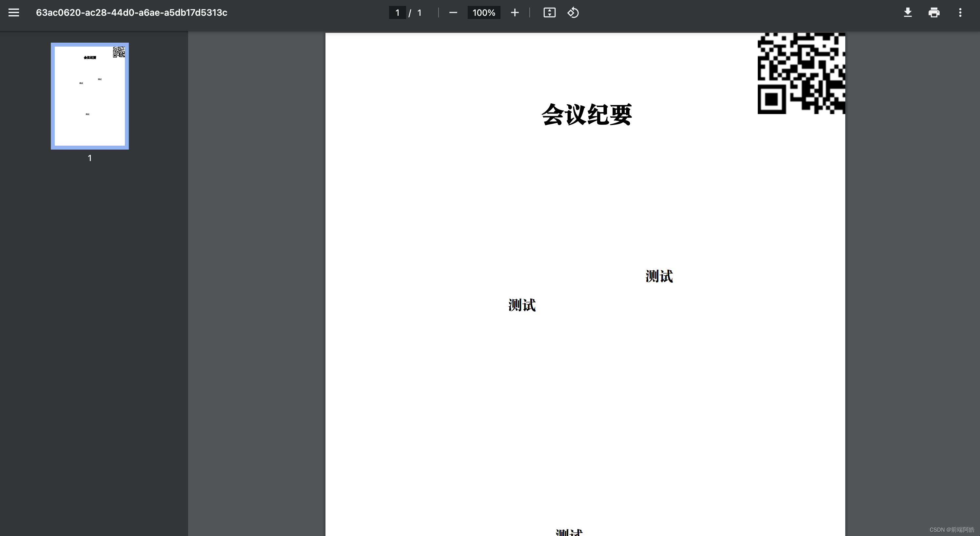Screen dimensions: 980x536
Task: Download the PDF file
Action: pos(908,12)
